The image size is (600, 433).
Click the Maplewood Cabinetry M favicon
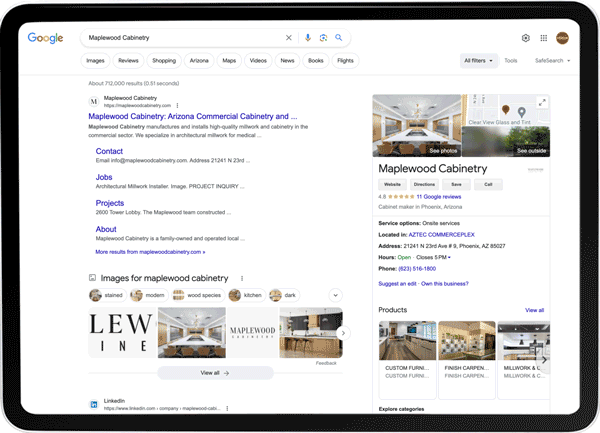[94, 101]
